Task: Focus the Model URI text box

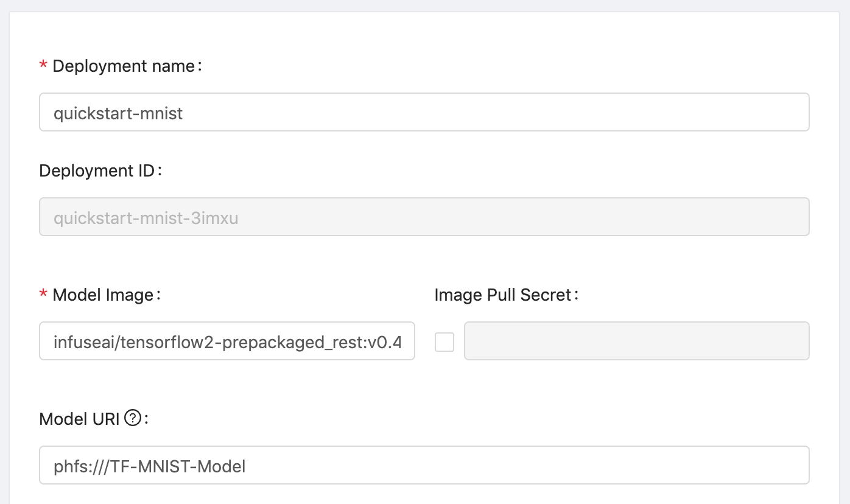Action: tap(424, 465)
